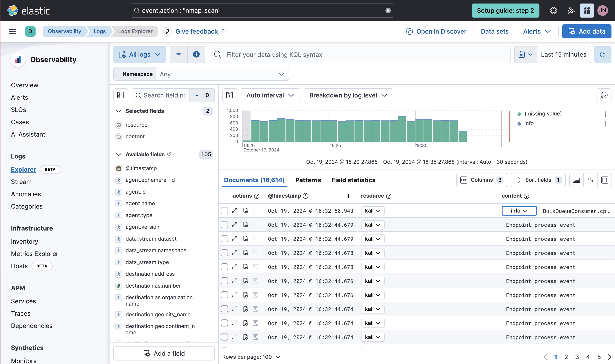
Task: Enter fullscreen data grid
Action: [604, 180]
